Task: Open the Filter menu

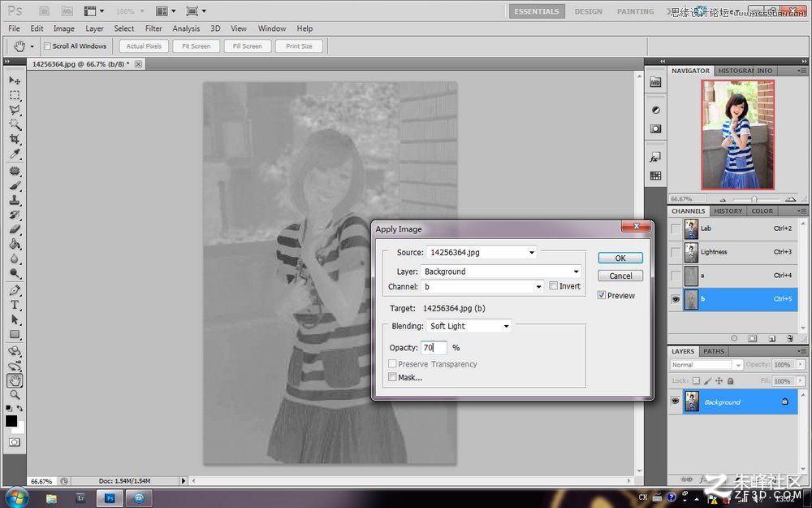Action: [153, 28]
